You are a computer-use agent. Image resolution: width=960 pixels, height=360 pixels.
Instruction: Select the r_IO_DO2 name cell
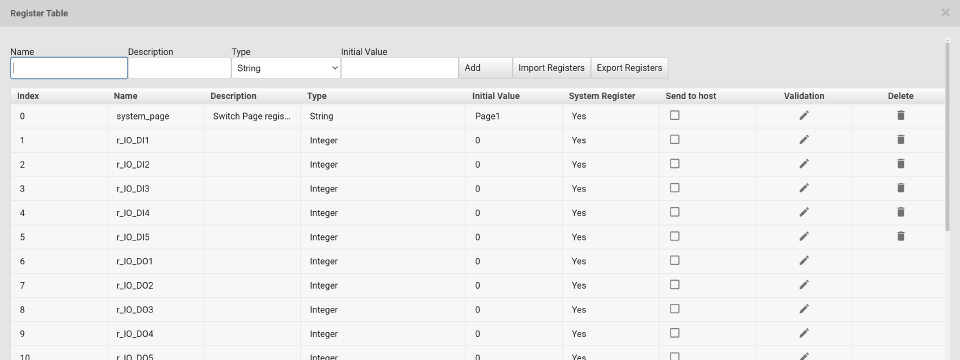point(156,285)
